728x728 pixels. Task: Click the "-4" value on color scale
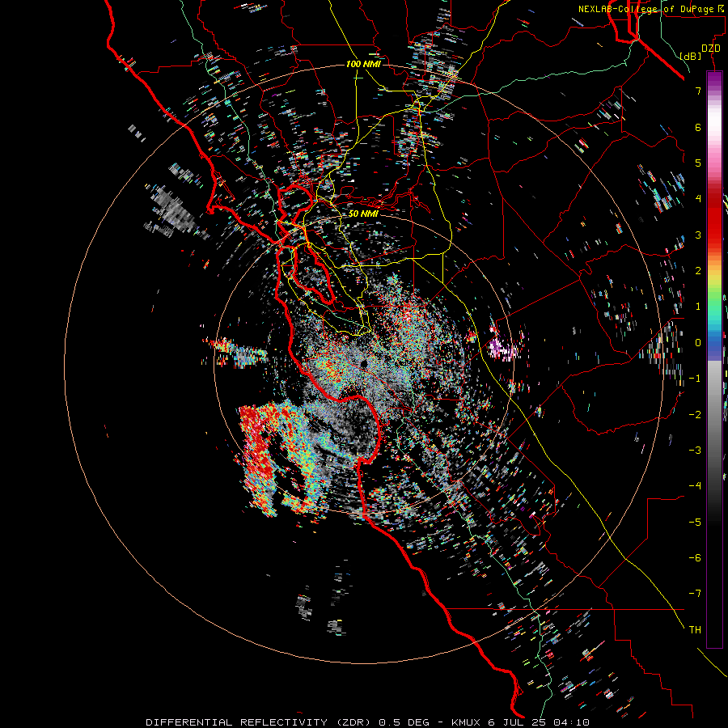click(695, 486)
